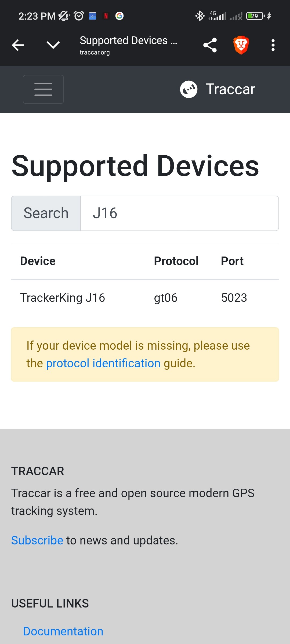Toggle the hamburger navigation menu
The image size is (290, 644).
pos(43,89)
